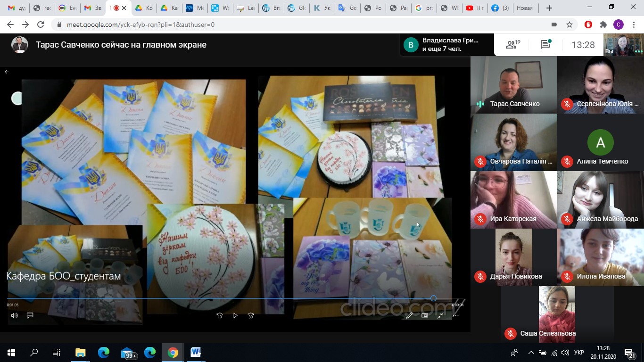Open Task View on the taskbar
The width and height of the screenshot is (644, 362).
pos(57,353)
